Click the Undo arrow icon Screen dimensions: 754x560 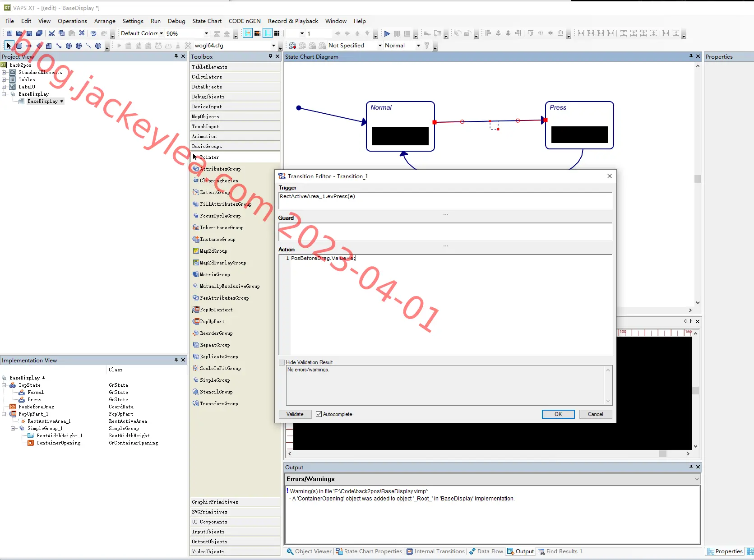tap(93, 33)
